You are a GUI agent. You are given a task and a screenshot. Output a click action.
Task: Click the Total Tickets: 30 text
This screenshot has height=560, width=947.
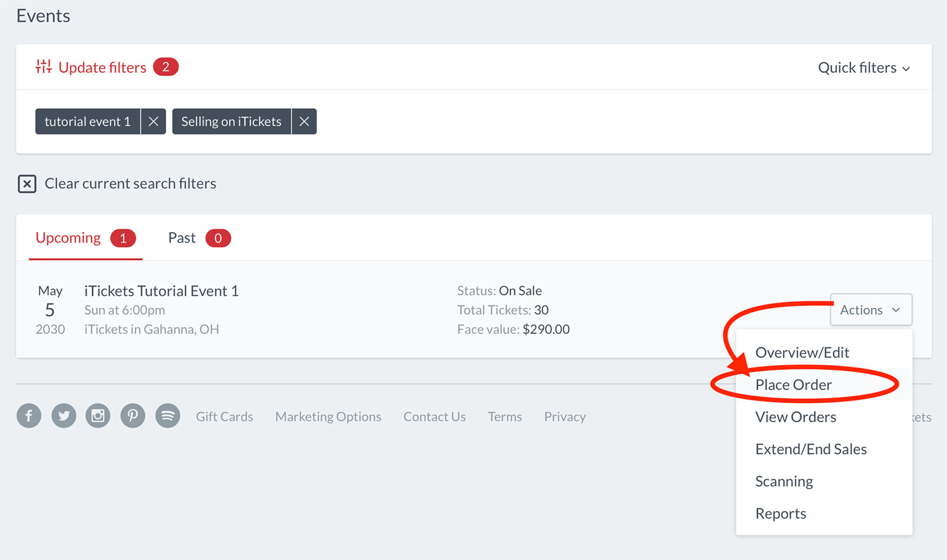coord(503,310)
